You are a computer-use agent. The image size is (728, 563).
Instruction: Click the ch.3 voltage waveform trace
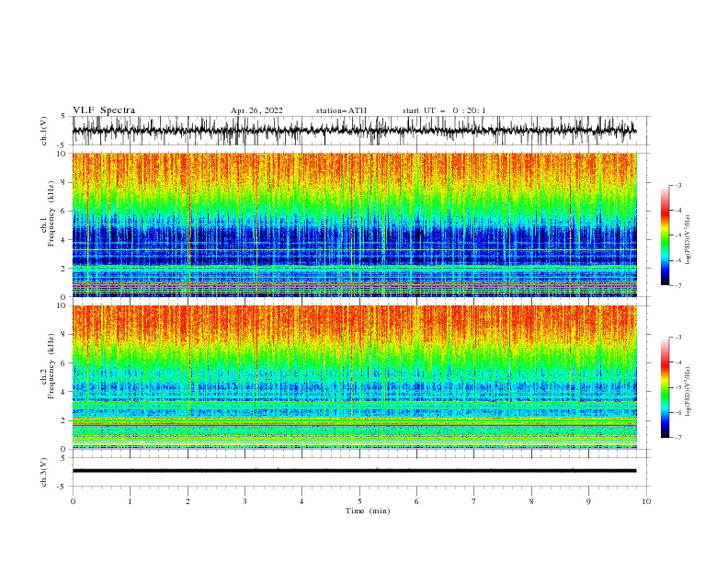(354, 471)
